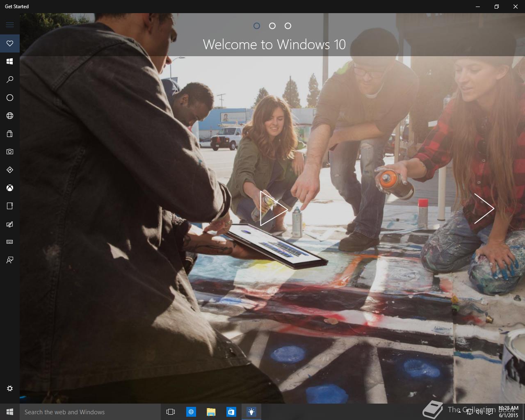Open the keyboard icon section in sidebar

tap(10, 242)
